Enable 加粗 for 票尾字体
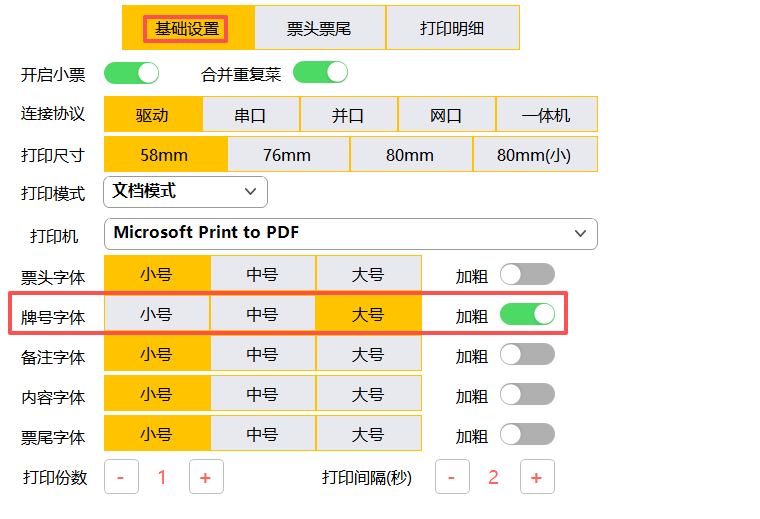Viewport: 760px width, 519px height. [527, 434]
